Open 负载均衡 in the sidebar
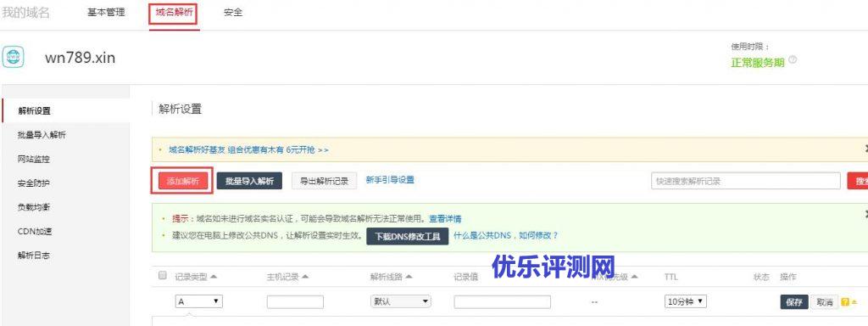The height and width of the screenshot is (326, 868). click(34, 207)
